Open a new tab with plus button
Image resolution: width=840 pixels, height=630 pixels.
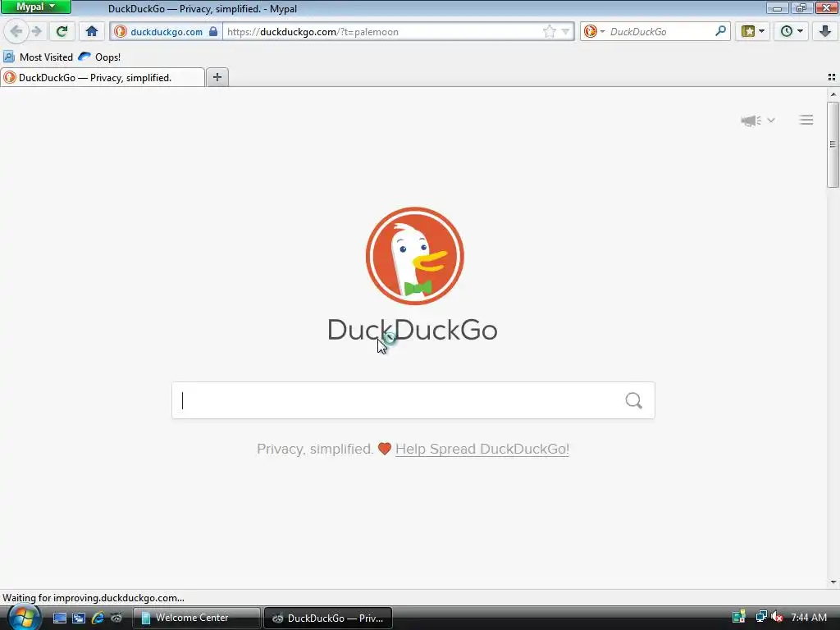(217, 77)
